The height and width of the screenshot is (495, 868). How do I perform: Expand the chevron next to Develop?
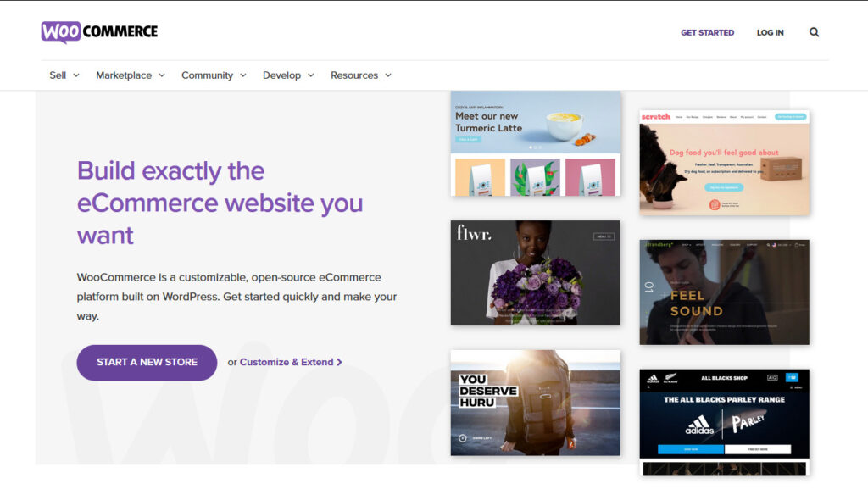[x=310, y=75]
